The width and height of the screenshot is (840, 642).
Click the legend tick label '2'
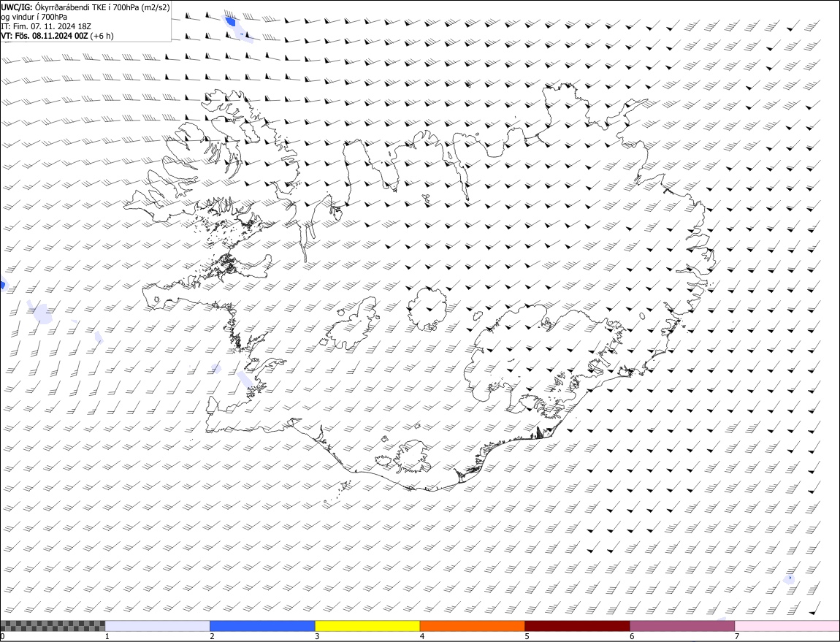click(212, 637)
